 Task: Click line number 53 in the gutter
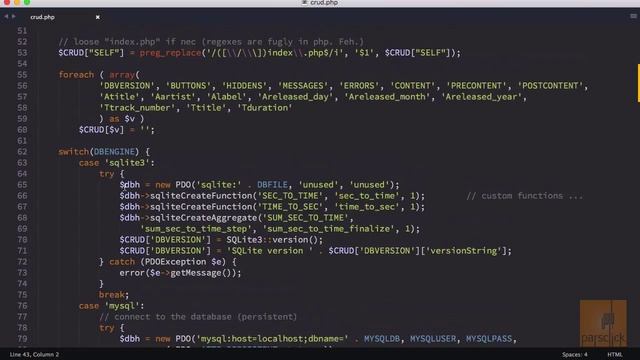pyautogui.click(x=22, y=53)
